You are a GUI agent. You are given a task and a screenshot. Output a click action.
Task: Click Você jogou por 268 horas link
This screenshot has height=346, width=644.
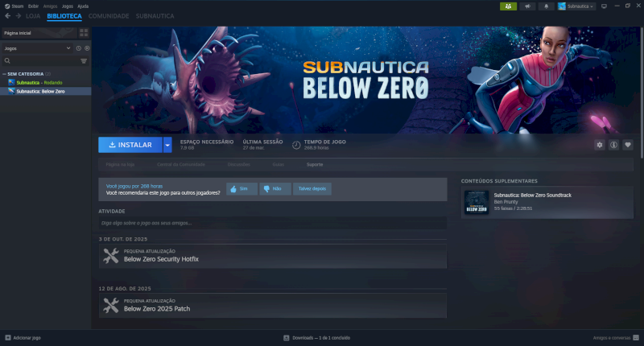[x=134, y=187]
